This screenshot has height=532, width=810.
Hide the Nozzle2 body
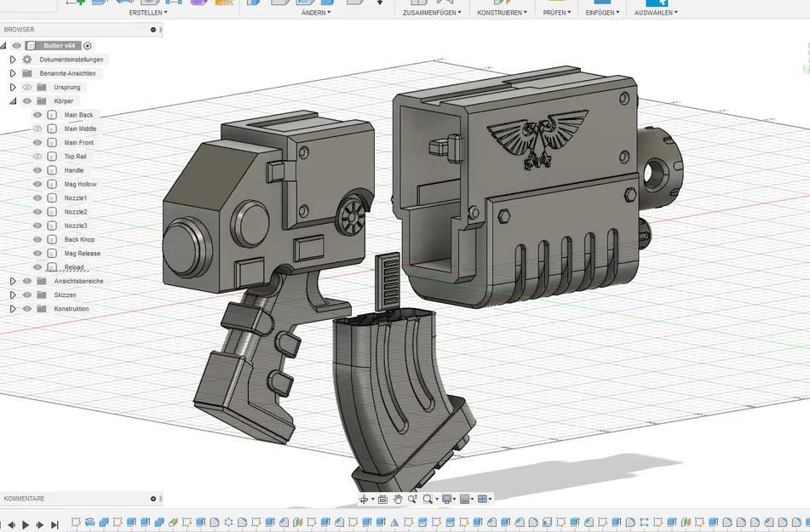coord(37,211)
